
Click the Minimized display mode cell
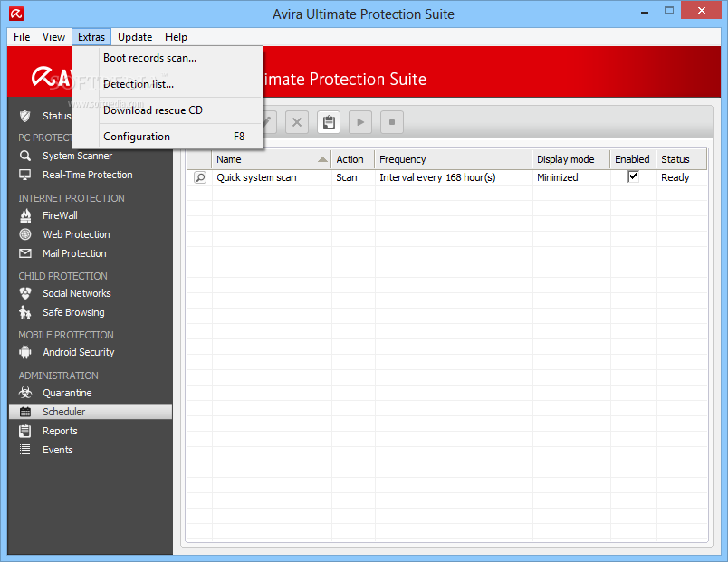tap(558, 177)
